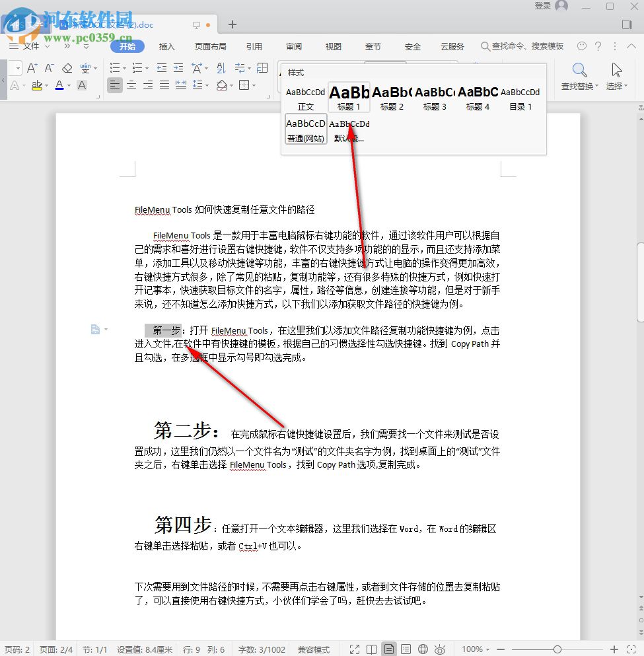644x656 pixels.
Task: Switch to the 审阅 (Review) ribbon tab
Action: 294,46
